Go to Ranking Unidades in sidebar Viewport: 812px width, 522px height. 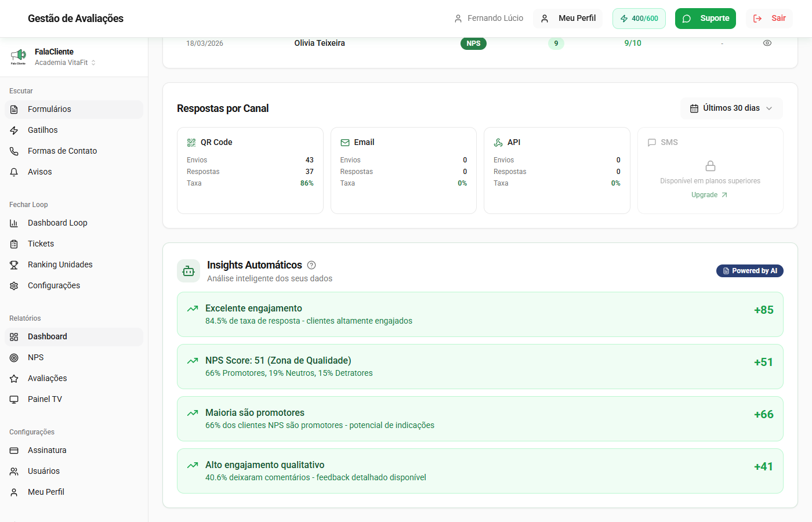[60, 264]
